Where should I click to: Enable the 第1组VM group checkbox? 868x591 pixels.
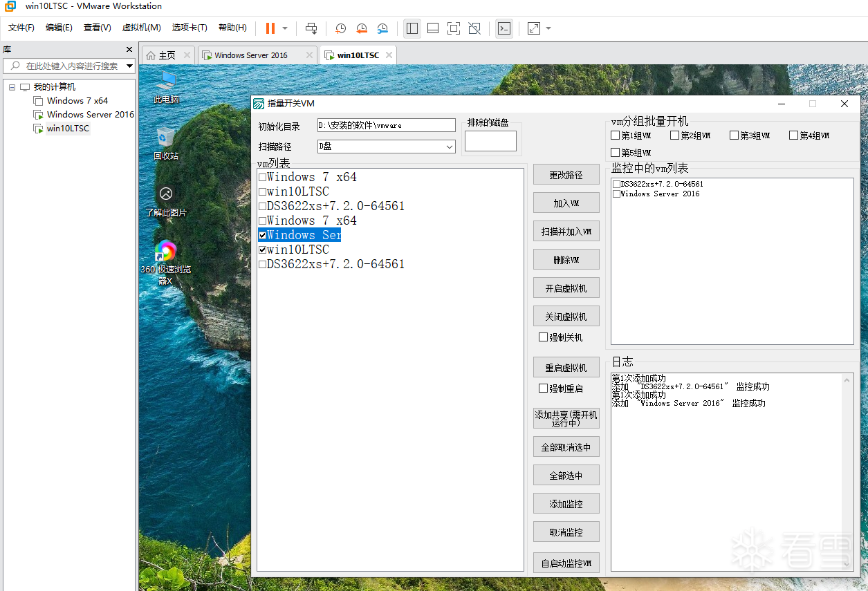click(616, 135)
